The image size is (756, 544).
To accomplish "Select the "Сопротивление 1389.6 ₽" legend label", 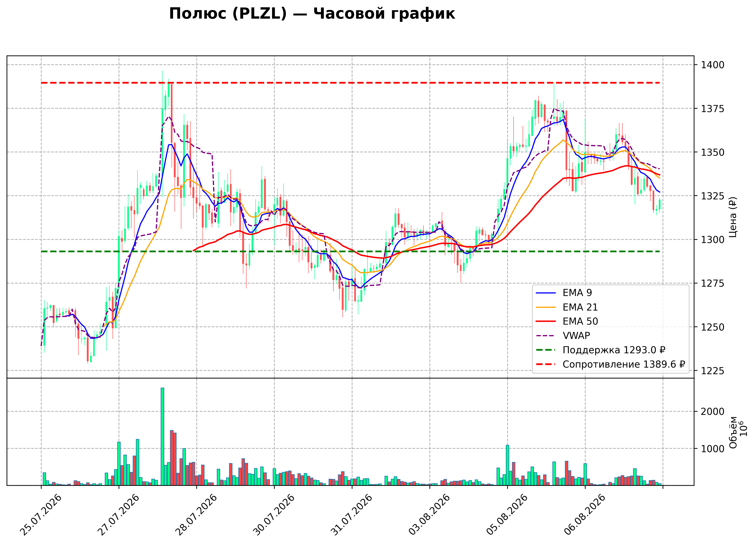I will 624,364.
